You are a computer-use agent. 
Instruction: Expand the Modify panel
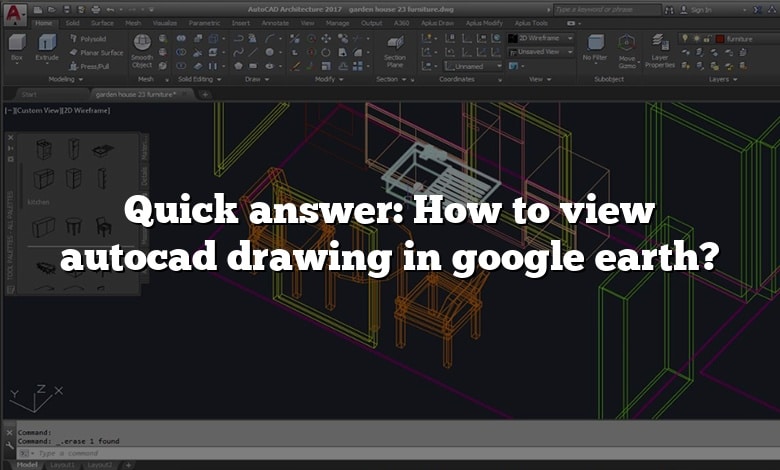tap(329, 79)
